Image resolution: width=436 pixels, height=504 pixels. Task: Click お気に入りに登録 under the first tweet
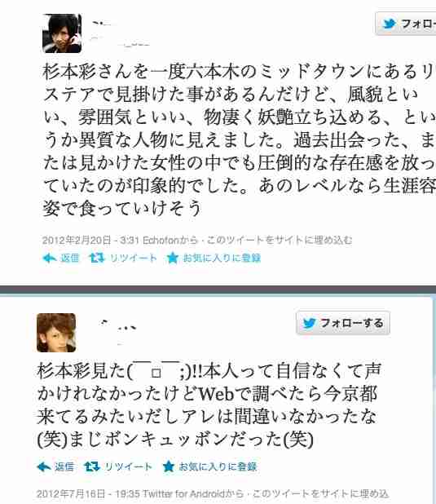(x=222, y=258)
